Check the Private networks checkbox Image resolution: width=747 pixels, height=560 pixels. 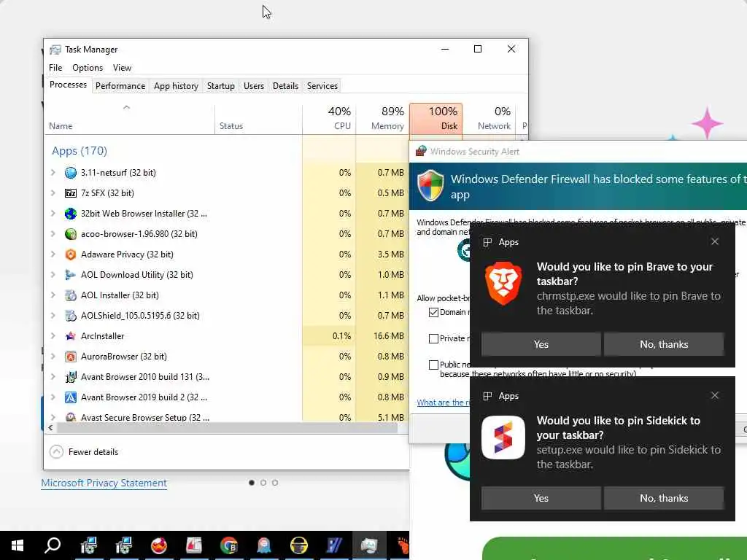click(x=433, y=338)
